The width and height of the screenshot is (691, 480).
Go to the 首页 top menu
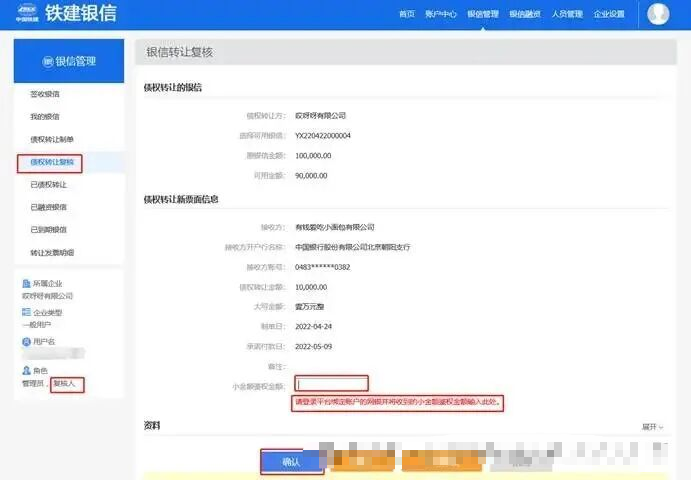pyautogui.click(x=406, y=14)
